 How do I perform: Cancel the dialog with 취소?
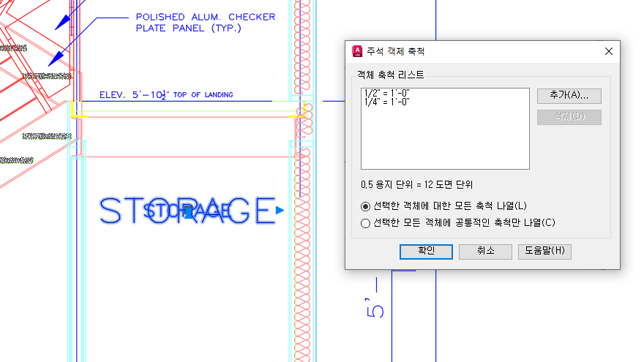[x=485, y=251]
